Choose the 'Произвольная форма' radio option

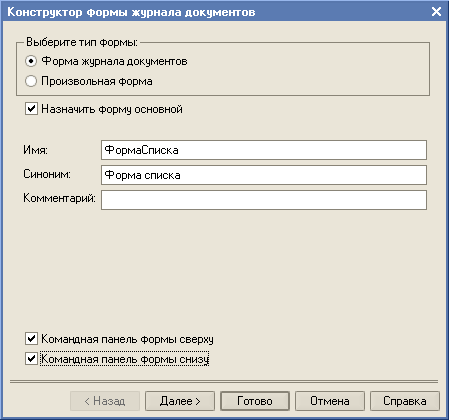tap(31, 81)
